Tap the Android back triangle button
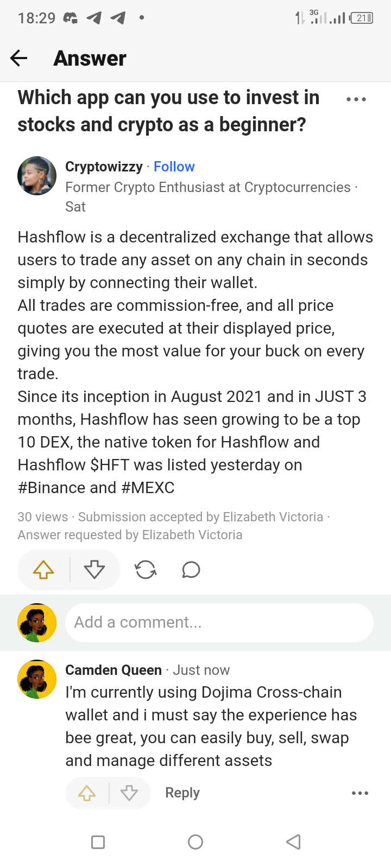Viewport: 391px width, 868px height. click(293, 842)
